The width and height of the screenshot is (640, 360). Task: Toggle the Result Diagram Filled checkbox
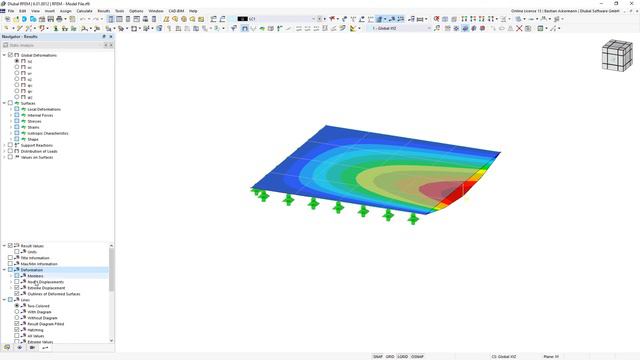pos(17,324)
